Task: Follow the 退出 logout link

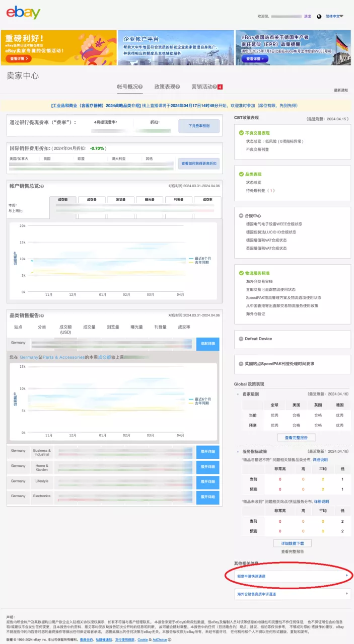Action: pyautogui.click(x=307, y=16)
